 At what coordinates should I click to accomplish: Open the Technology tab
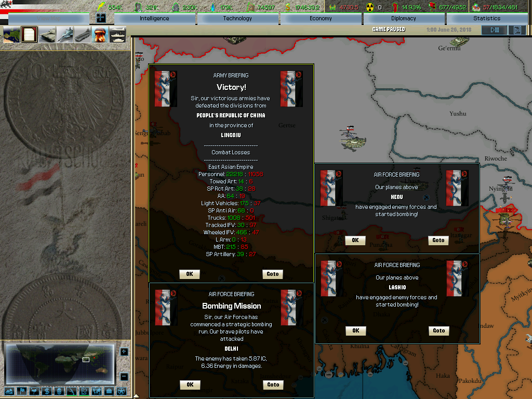tap(237, 18)
